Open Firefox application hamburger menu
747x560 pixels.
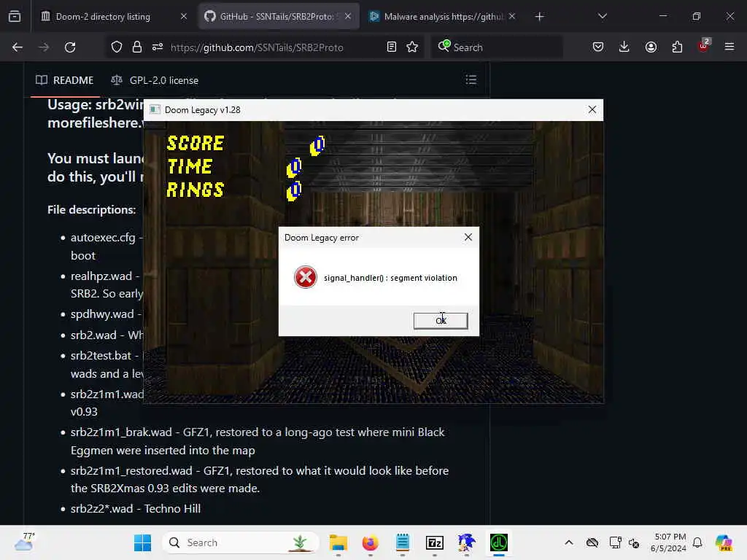tap(729, 47)
